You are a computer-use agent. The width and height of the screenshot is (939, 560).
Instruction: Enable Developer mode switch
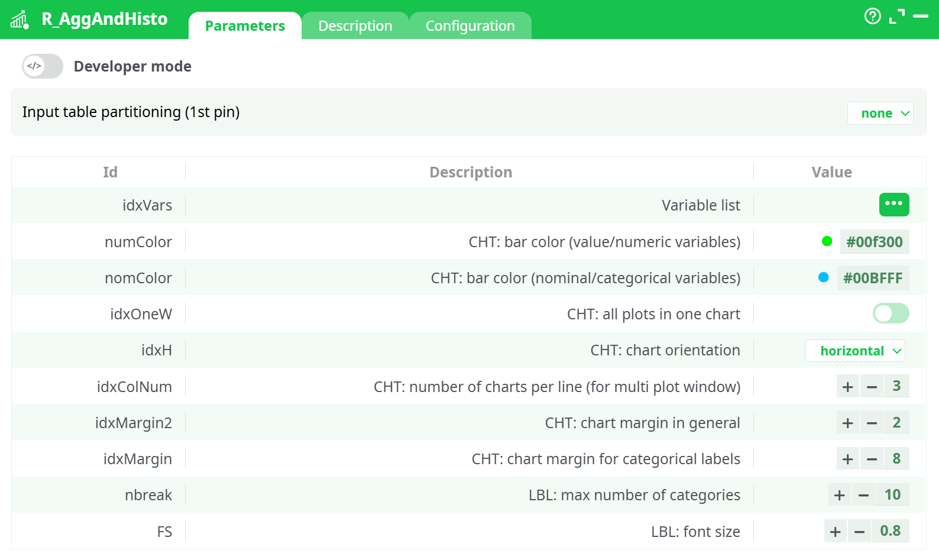[x=43, y=66]
